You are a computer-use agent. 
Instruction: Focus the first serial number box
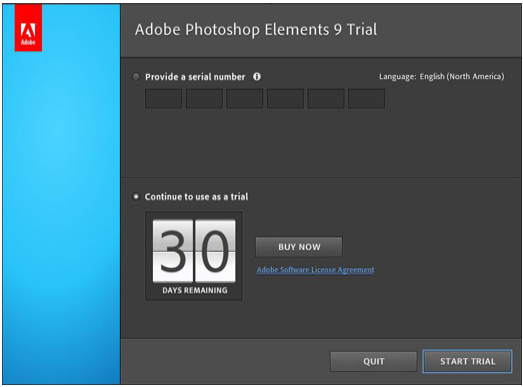pyautogui.click(x=163, y=98)
